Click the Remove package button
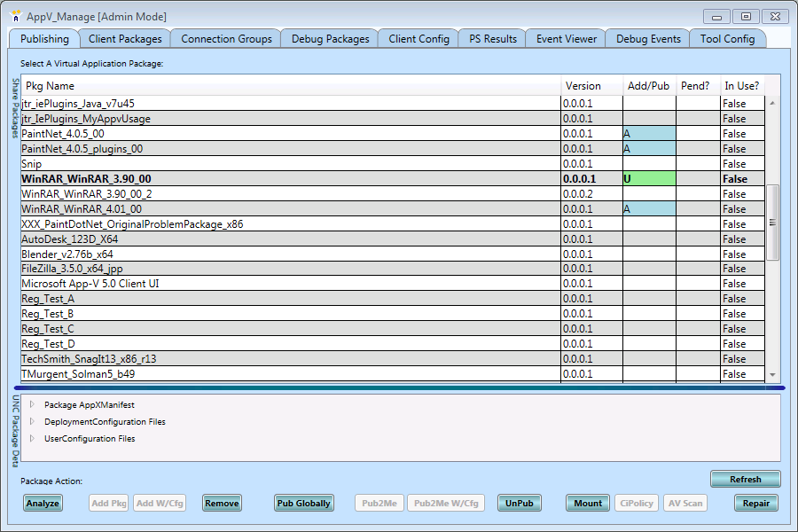This screenshot has height=532, width=798. [x=222, y=503]
